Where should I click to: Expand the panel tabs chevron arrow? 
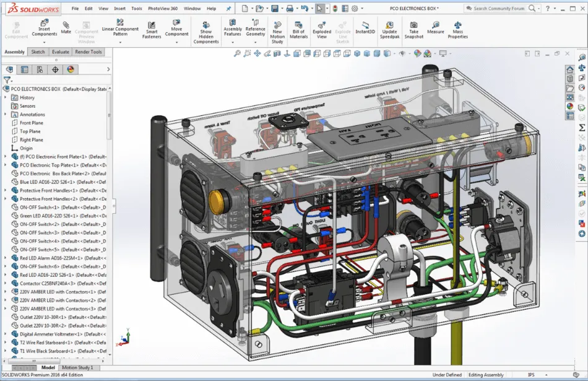click(x=108, y=69)
